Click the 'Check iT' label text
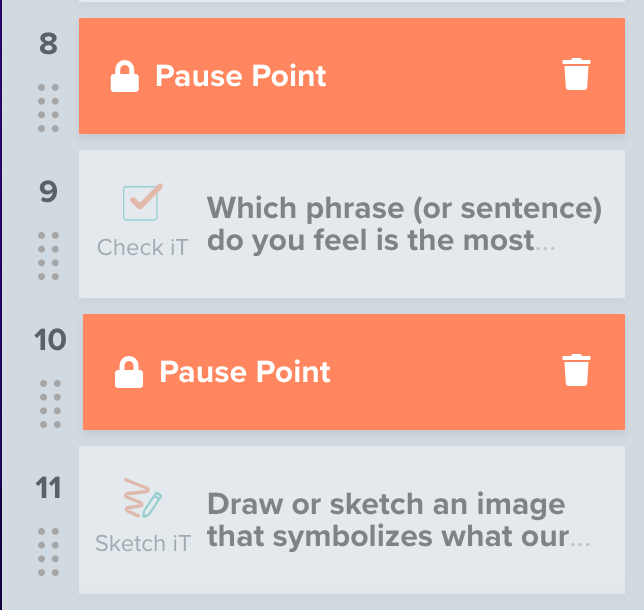 coord(142,248)
